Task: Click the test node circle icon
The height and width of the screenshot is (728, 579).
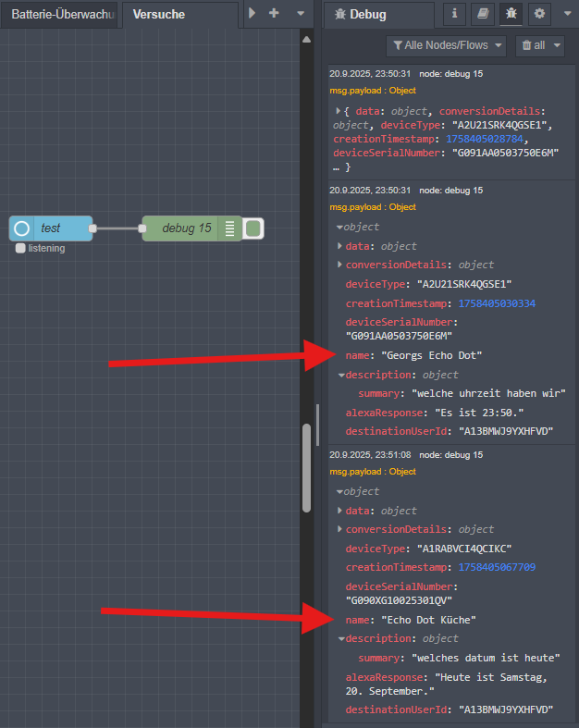Action: click(21, 228)
